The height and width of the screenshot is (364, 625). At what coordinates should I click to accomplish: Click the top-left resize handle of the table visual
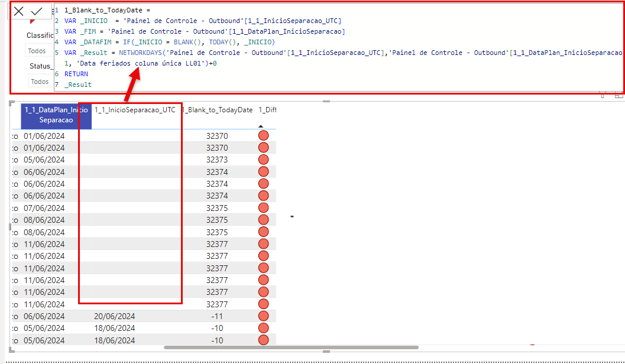click(12, 103)
